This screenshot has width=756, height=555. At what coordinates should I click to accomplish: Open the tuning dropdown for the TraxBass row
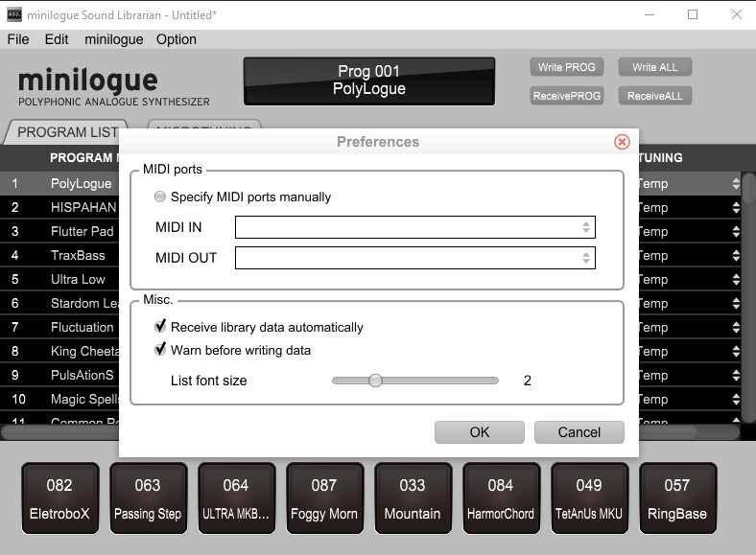736,255
